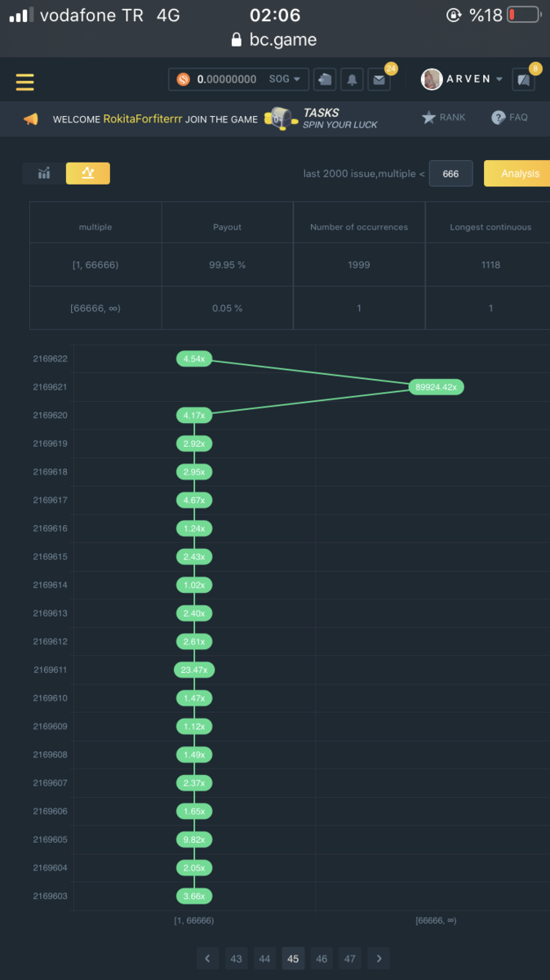Viewport: 550px width, 980px height.
Task: Select the 89924.42x data point
Action: pos(436,387)
